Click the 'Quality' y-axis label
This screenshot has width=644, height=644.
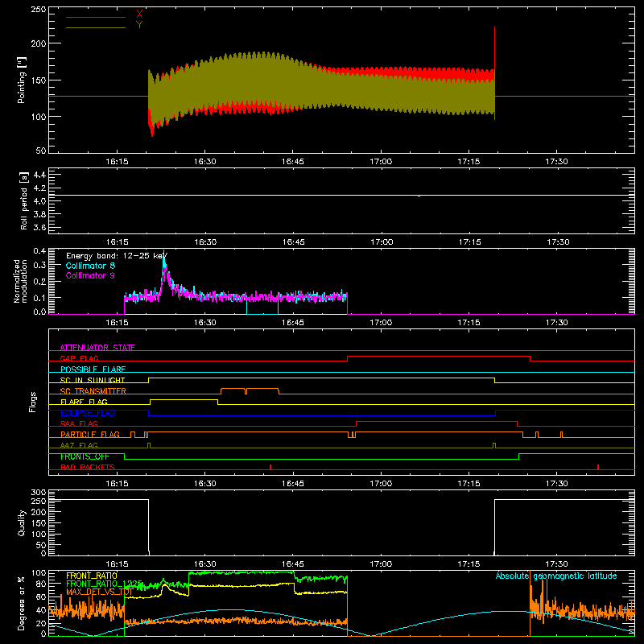[22, 522]
